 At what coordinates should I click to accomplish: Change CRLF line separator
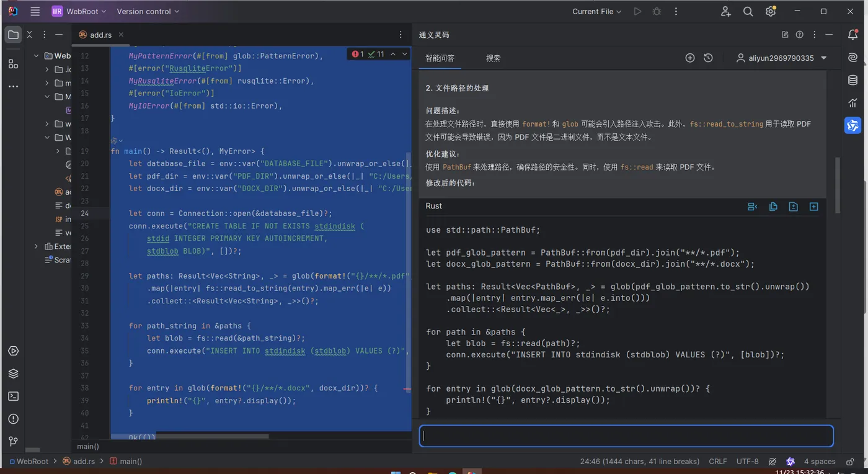click(x=718, y=462)
